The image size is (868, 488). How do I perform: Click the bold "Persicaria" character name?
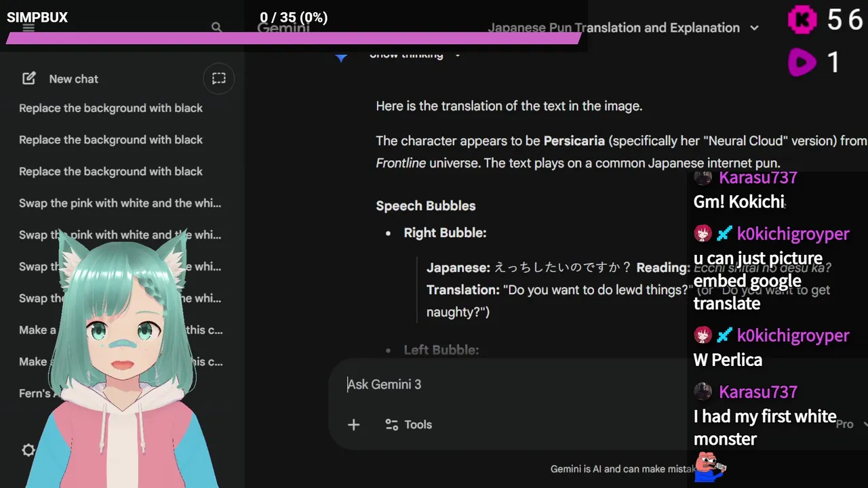point(574,141)
